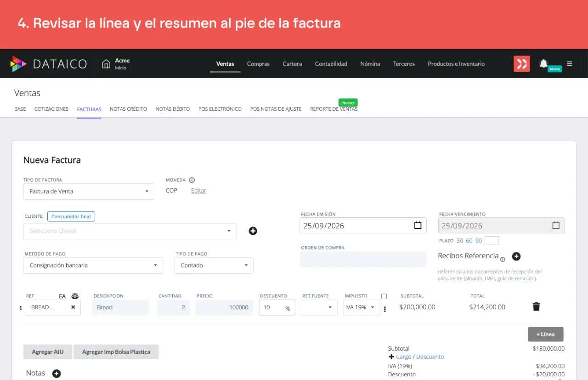Viewport: 588px width, 380px height.
Task: Open the Tipo de Pago dropdown
Action: click(x=214, y=266)
